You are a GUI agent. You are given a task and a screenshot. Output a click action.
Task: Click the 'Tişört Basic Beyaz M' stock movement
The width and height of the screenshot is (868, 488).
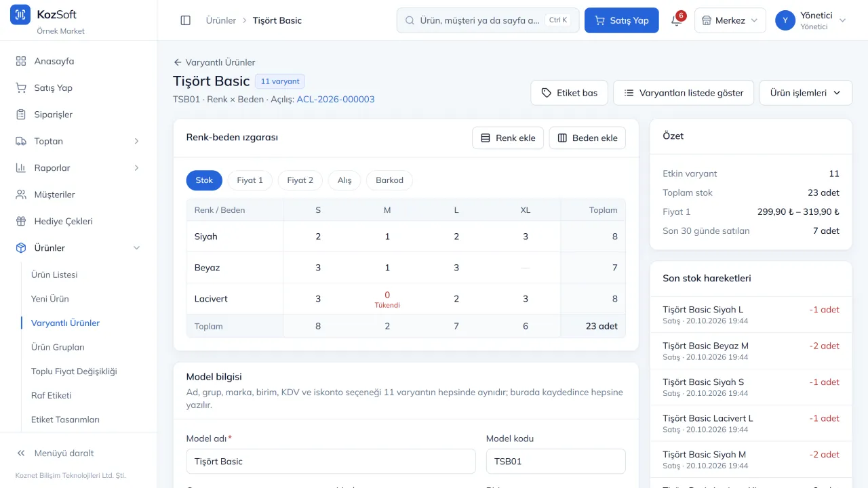click(751, 350)
